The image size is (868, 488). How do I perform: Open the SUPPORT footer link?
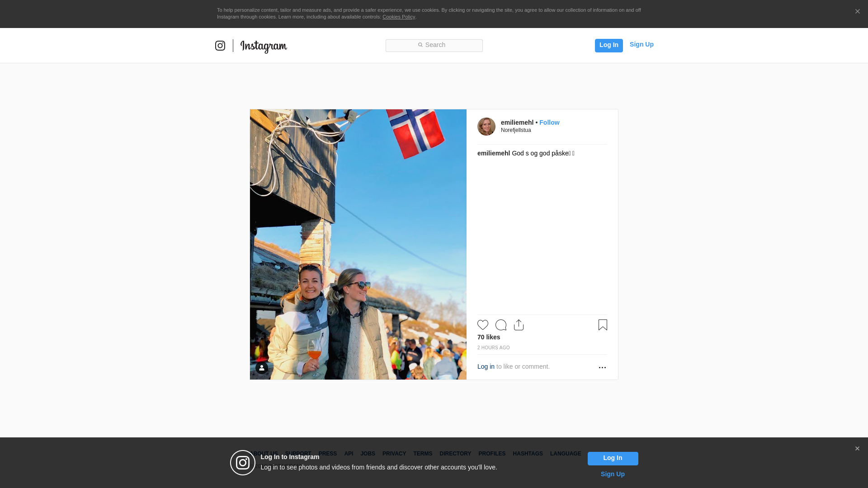click(x=298, y=454)
